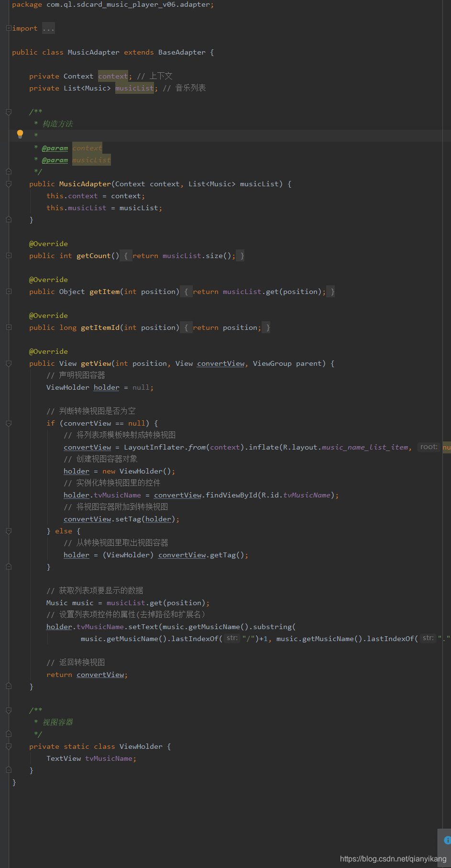This screenshot has height=868, width=451.
Task: Click the substring method call
Action: click(272, 627)
